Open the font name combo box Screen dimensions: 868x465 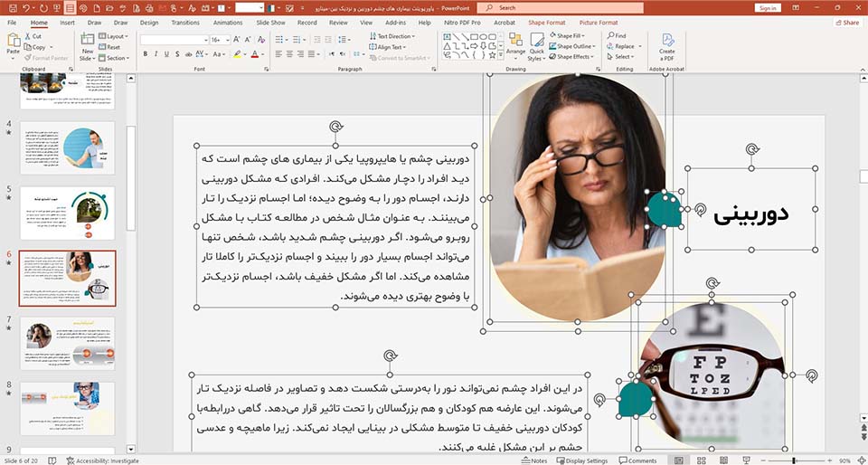pos(174,40)
